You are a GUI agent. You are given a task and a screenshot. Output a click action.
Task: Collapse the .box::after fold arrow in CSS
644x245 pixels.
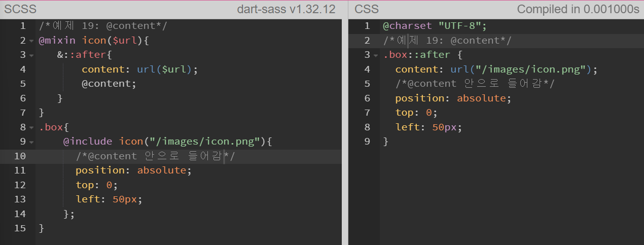[x=376, y=55]
